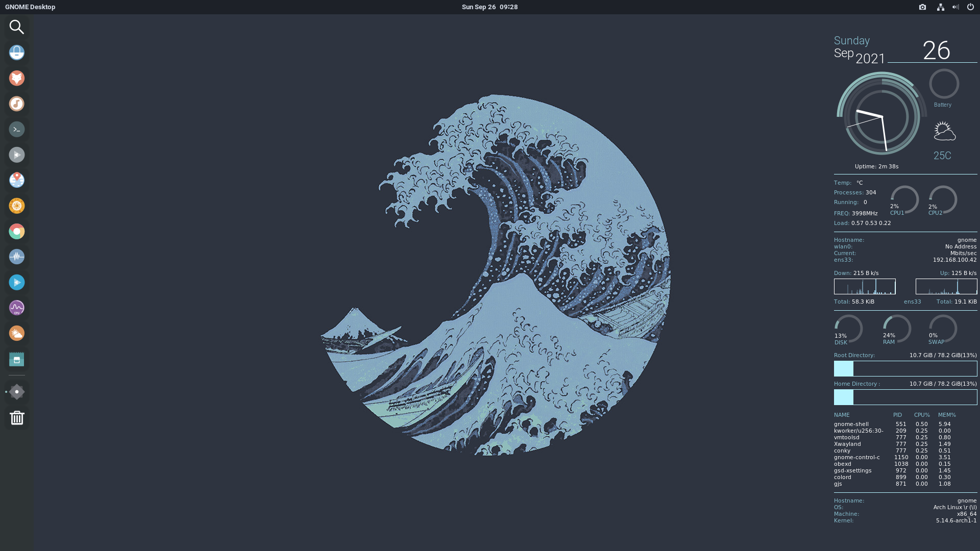This screenshot has height=551, width=980.
Task: Click the 25C temperature reading
Action: coord(942,156)
